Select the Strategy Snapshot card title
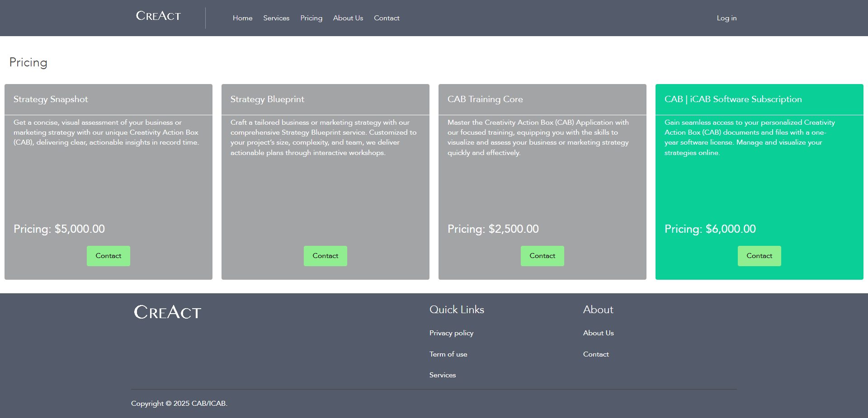 [51, 99]
